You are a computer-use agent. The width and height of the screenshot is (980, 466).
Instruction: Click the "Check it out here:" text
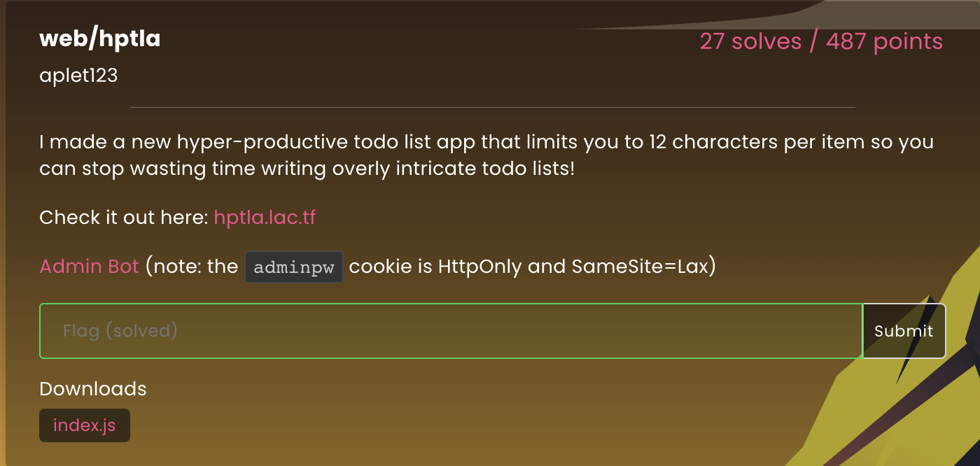coord(124,218)
